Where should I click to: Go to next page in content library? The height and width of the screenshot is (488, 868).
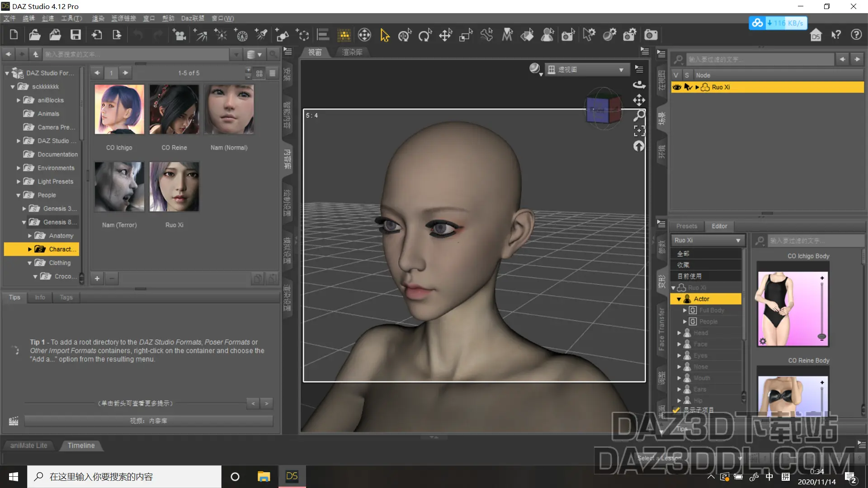point(125,73)
